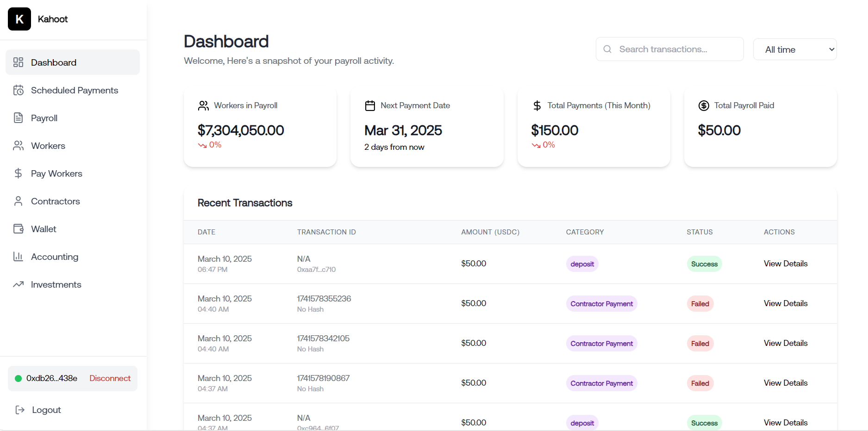
Task: Click the search magnifier icon
Action: click(x=607, y=49)
